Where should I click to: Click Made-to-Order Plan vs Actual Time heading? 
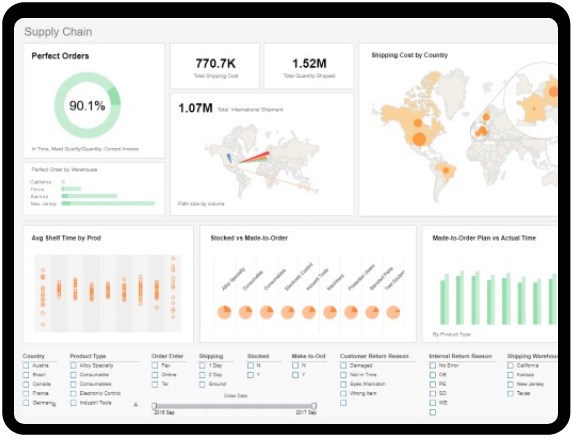point(484,238)
